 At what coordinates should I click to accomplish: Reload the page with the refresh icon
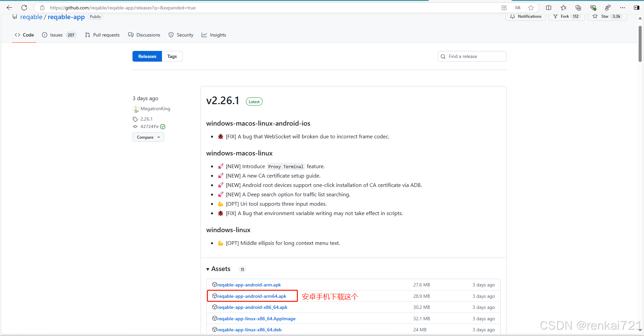coord(24,8)
